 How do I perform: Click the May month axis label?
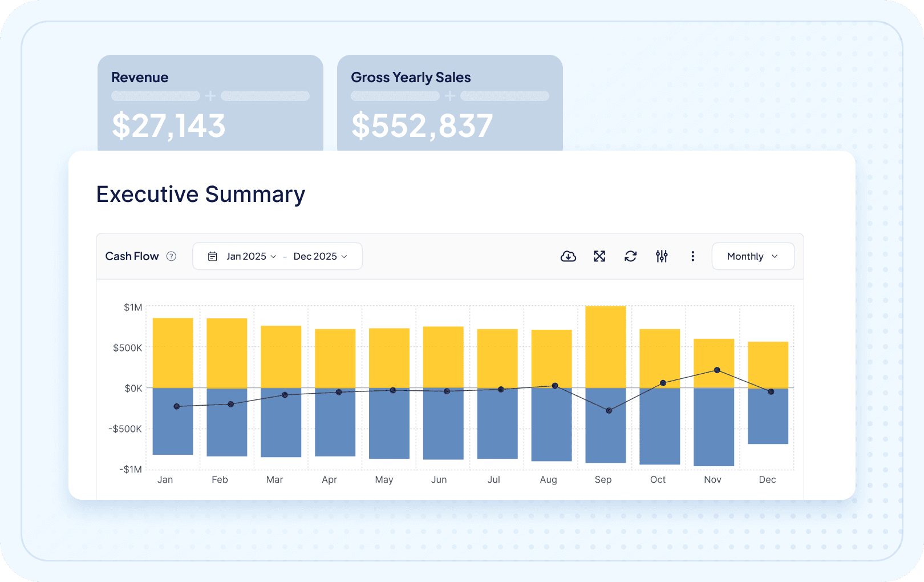[x=384, y=480]
